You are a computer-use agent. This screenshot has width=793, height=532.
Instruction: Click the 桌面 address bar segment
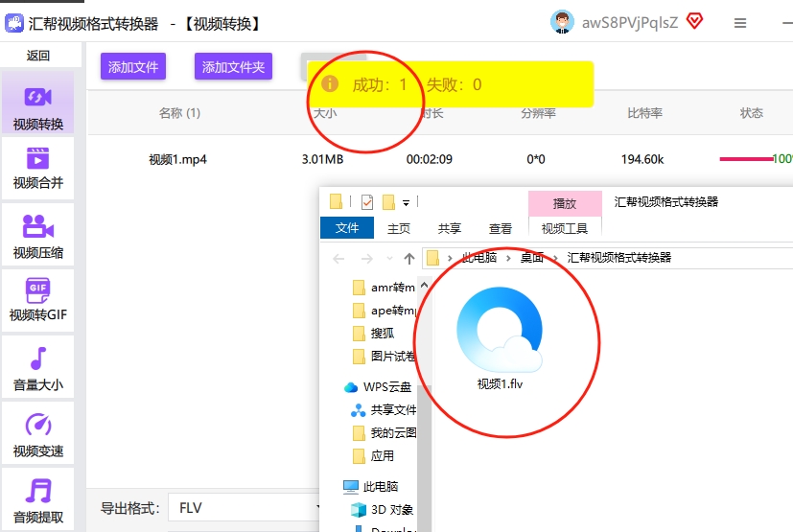(x=532, y=258)
